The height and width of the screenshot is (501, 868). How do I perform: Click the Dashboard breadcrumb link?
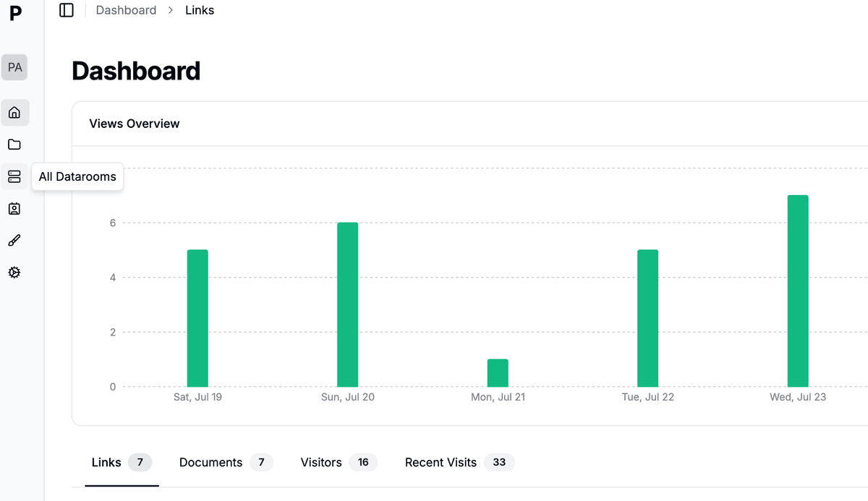tap(126, 10)
